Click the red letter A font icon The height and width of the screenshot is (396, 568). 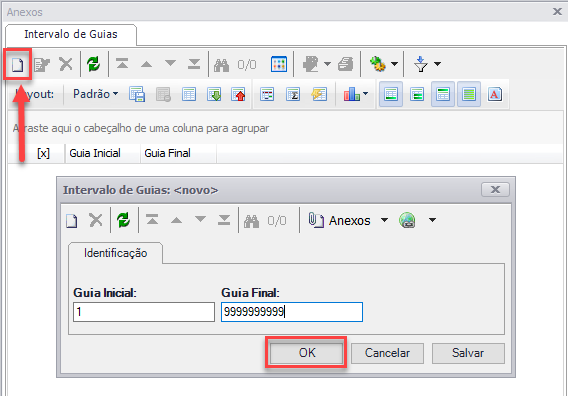click(x=495, y=95)
